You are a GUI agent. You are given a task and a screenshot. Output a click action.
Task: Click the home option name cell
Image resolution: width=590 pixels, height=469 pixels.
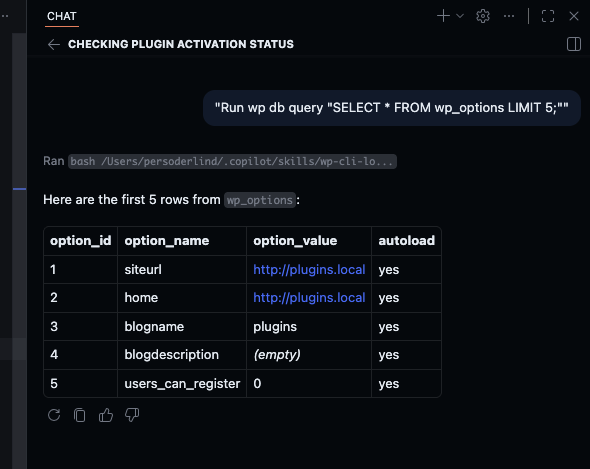click(182, 298)
